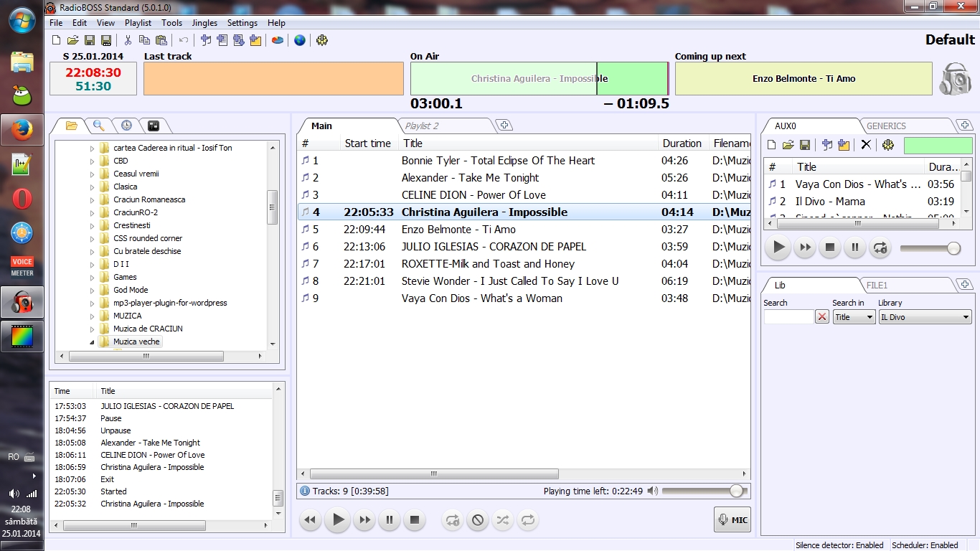Stop main player playback
The width and height of the screenshot is (980, 551).
415,520
